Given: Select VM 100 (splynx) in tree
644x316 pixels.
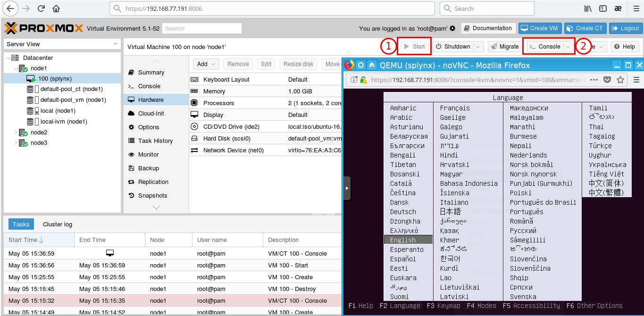Looking at the screenshot, I should 62,78.
